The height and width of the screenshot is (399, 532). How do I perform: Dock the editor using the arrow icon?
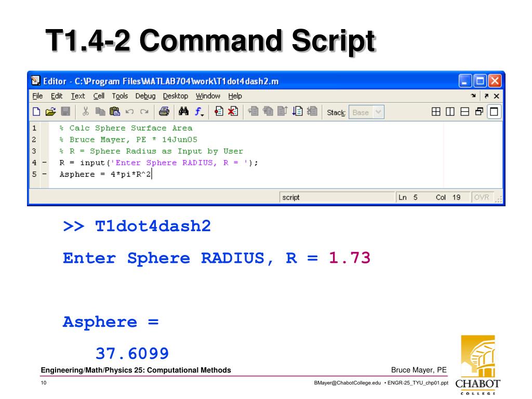(473, 96)
